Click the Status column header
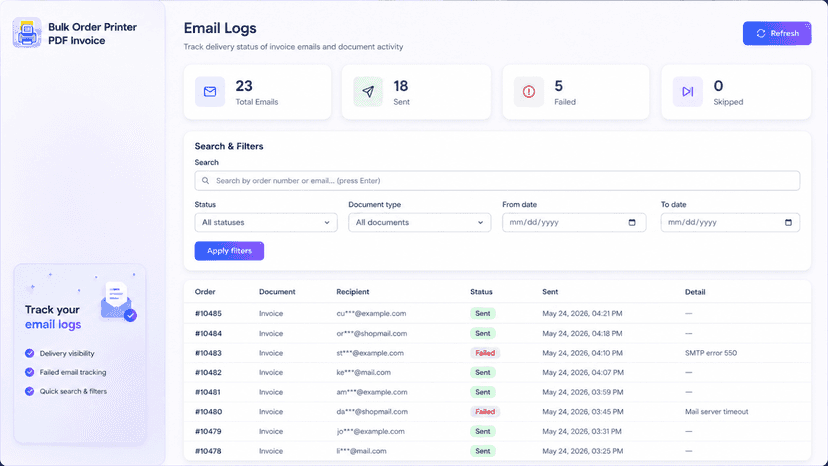This screenshot has height=466, width=828. tap(481, 292)
